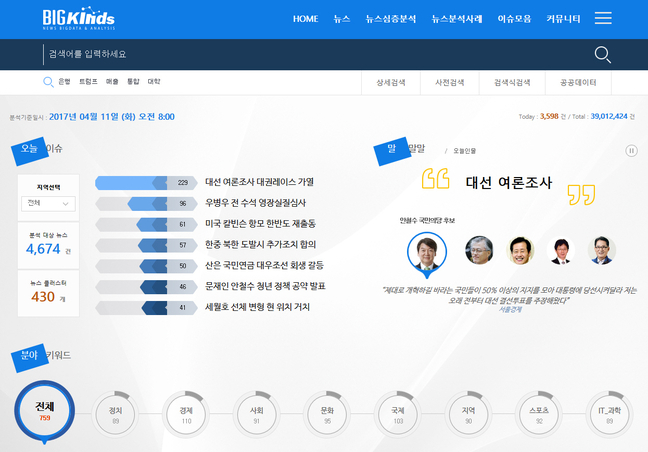This screenshot has height=452, width=648.
Task: Select the 안철수 candidate portrait
Action: pos(427,251)
